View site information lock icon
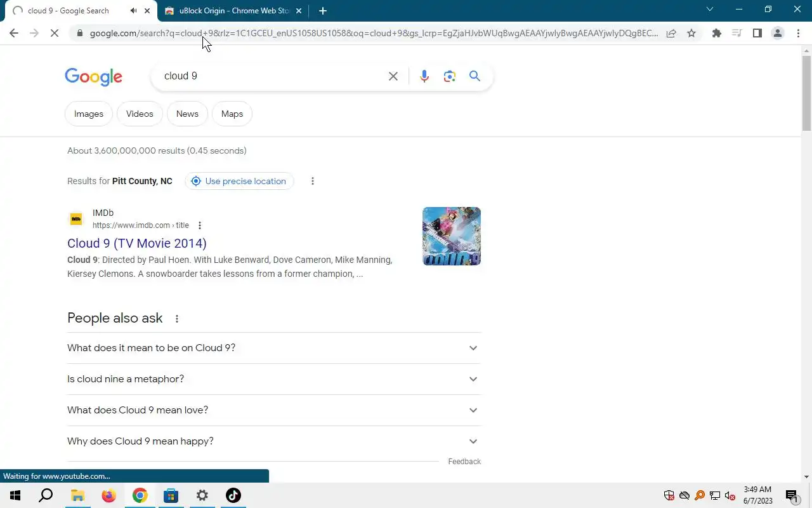The width and height of the screenshot is (812, 508). (x=79, y=33)
